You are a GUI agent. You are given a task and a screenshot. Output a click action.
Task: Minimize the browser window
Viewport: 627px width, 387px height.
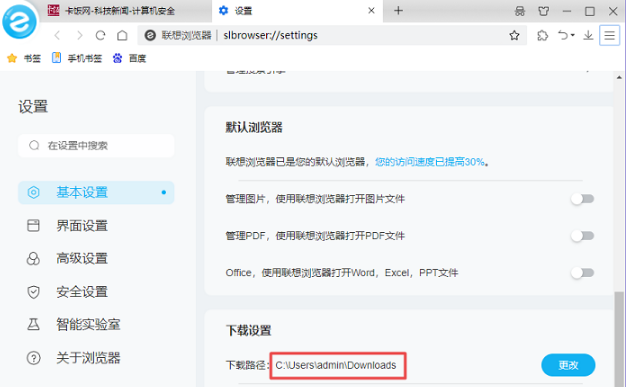pyautogui.click(x=567, y=11)
